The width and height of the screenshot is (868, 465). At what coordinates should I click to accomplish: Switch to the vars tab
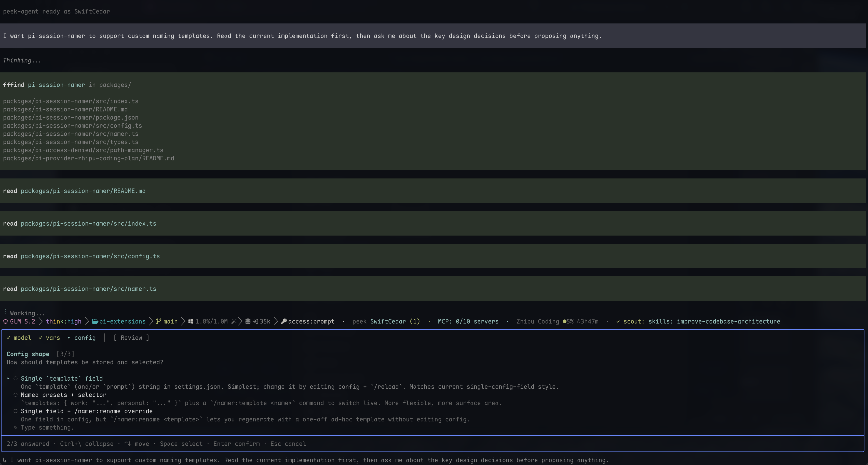[x=53, y=338]
